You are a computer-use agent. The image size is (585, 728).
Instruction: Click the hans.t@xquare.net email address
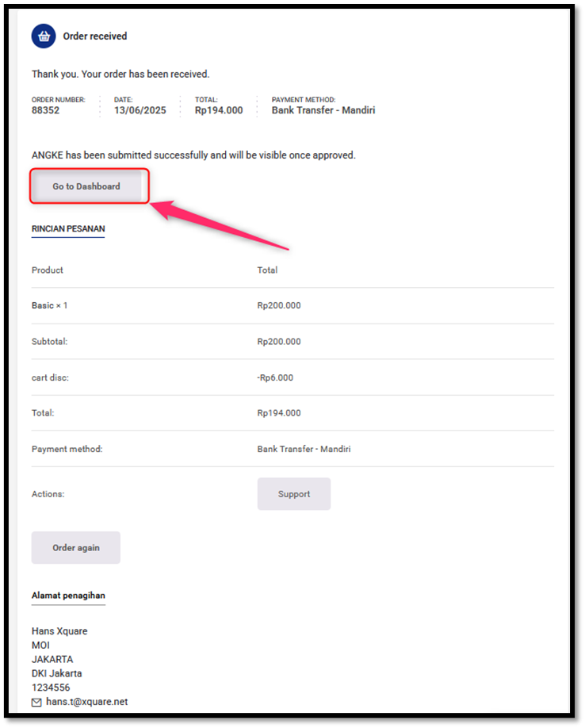pos(86,702)
